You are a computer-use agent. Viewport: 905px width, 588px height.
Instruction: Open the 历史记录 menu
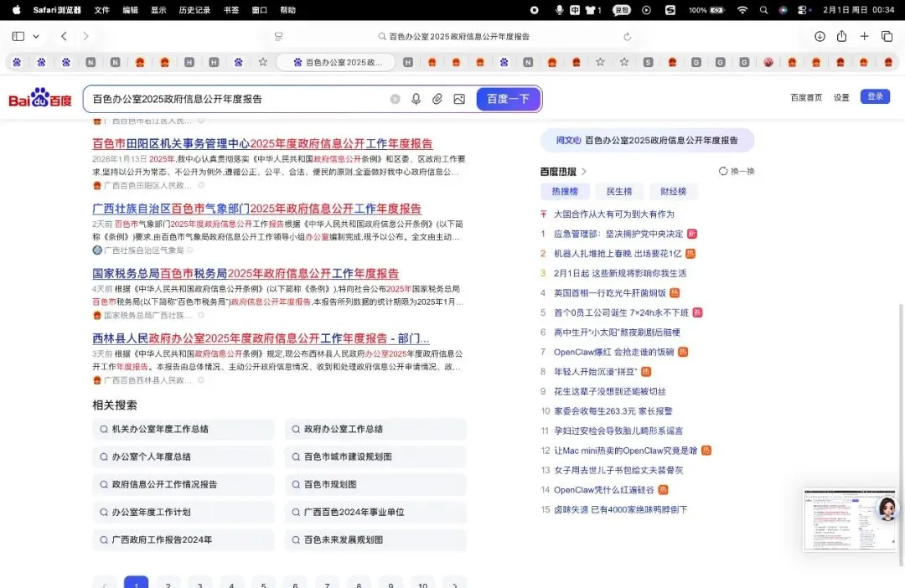click(194, 10)
